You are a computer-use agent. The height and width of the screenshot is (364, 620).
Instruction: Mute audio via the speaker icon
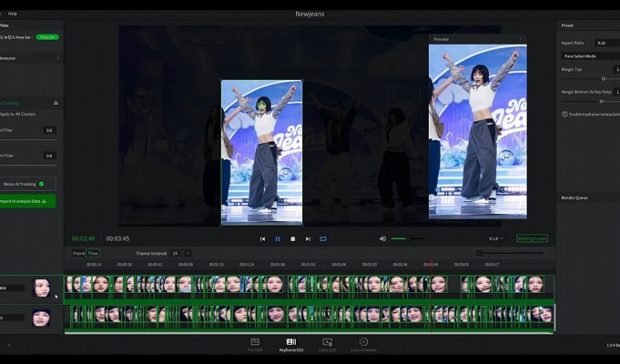click(x=382, y=238)
